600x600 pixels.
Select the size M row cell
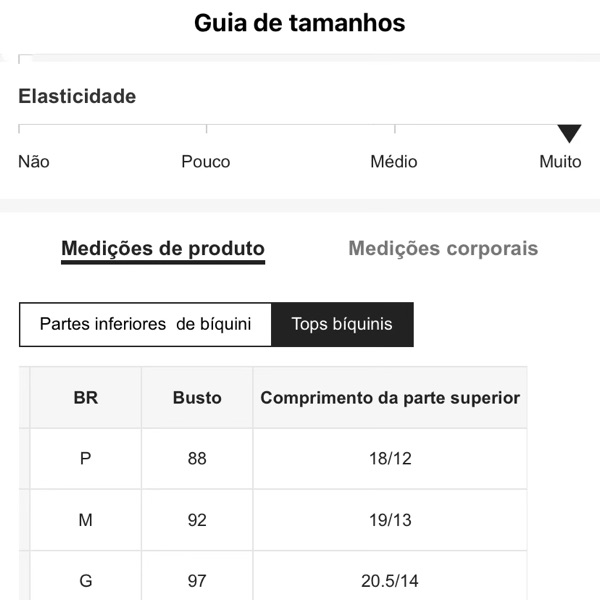pos(86,520)
